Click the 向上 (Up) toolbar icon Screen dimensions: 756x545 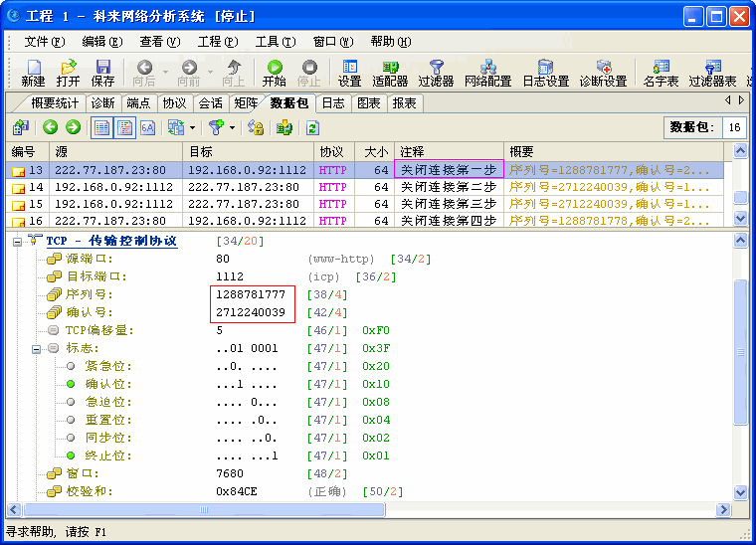234,73
